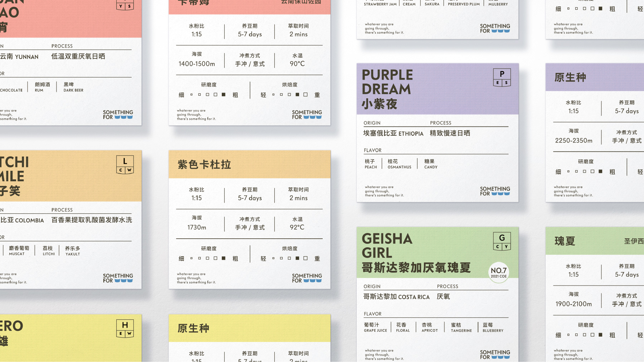Click the 哥斯达黎加厌氧瑰夏 heading

coord(416,268)
